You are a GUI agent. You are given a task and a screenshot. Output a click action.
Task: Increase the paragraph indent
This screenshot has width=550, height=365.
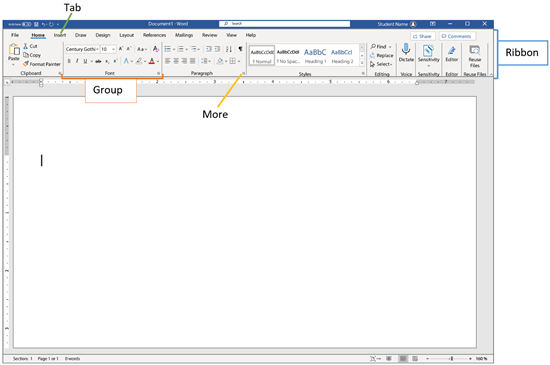pos(217,49)
